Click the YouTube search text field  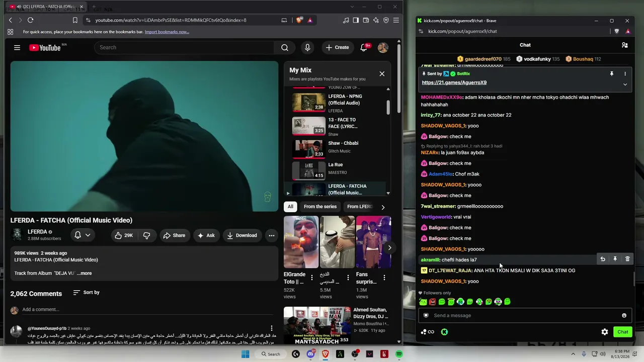pos(184,47)
